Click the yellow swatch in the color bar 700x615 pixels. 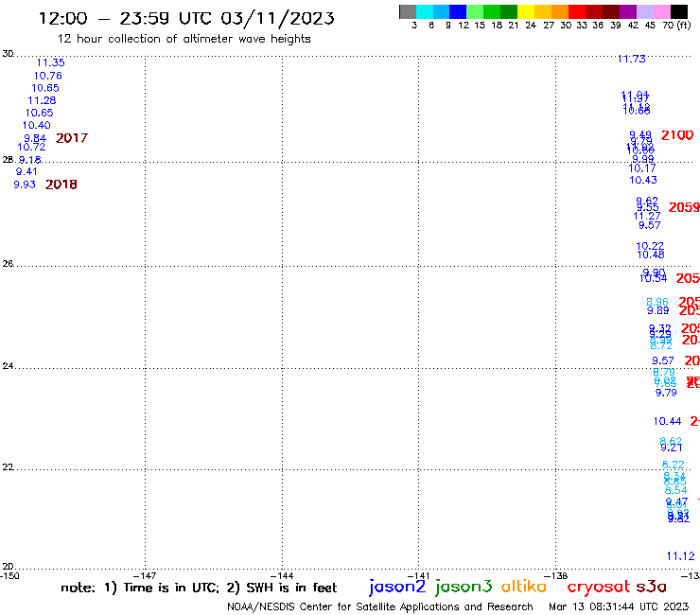click(526, 11)
